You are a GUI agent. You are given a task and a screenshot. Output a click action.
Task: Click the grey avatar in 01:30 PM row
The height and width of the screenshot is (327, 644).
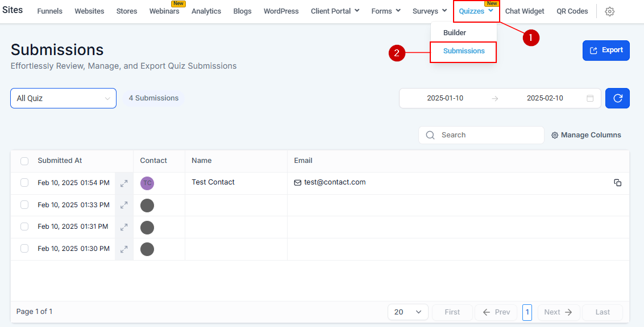pos(147,249)
